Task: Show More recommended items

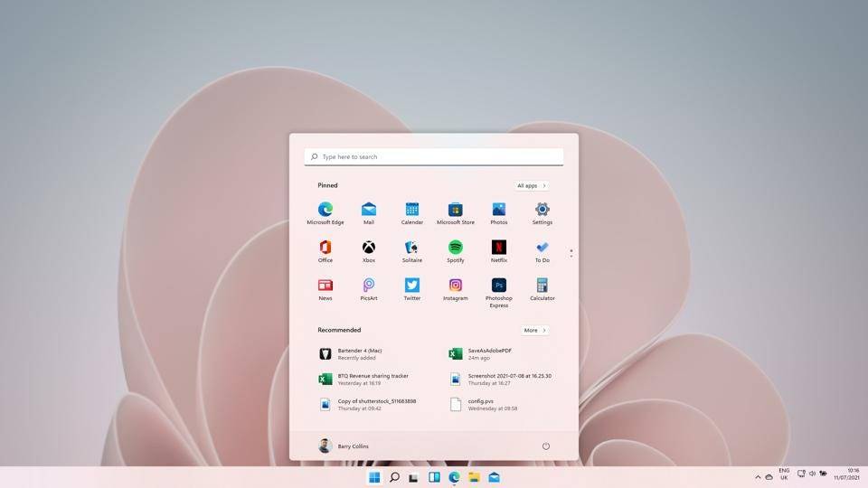Action: tap(534, 330)
